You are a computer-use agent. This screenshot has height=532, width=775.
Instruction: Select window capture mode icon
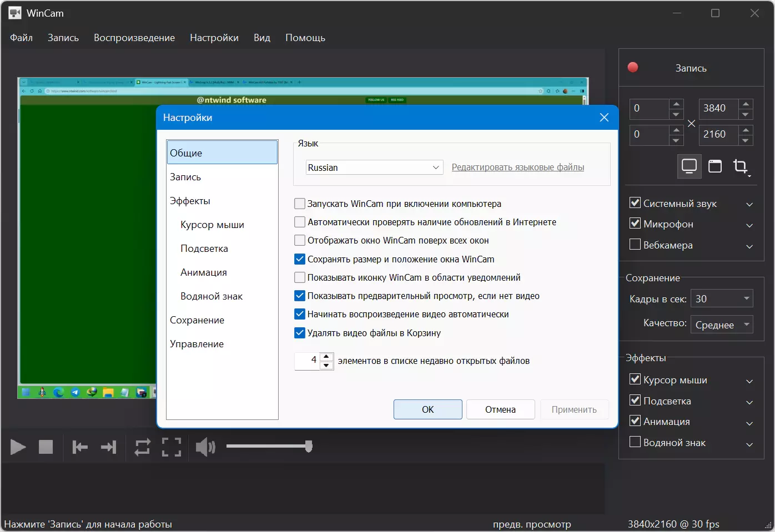[715, 166]
